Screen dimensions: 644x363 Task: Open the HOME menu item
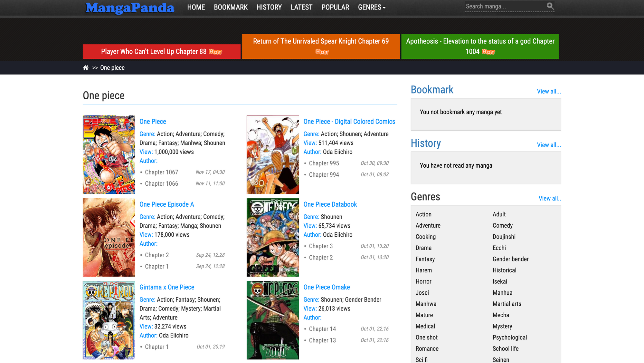click(x=196, y=7)
